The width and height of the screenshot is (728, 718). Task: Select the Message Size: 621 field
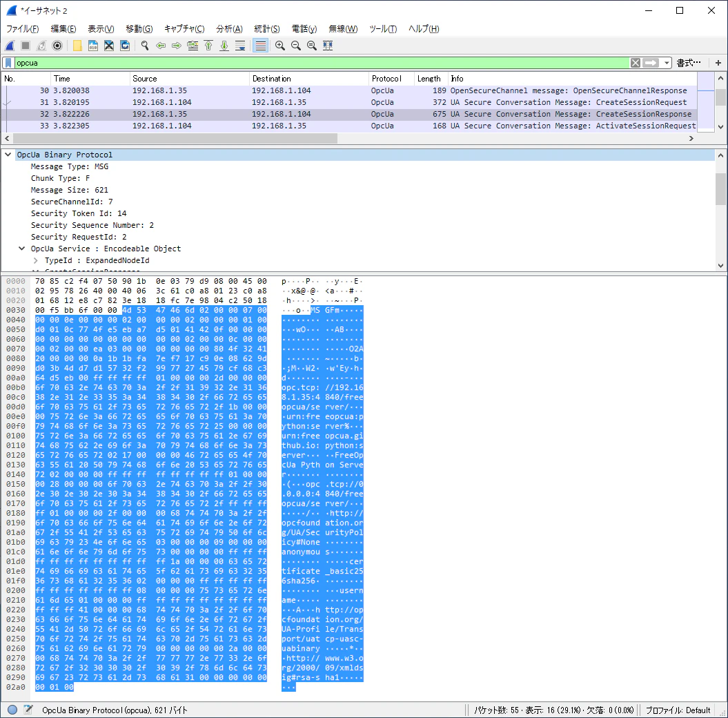(69, 190)
